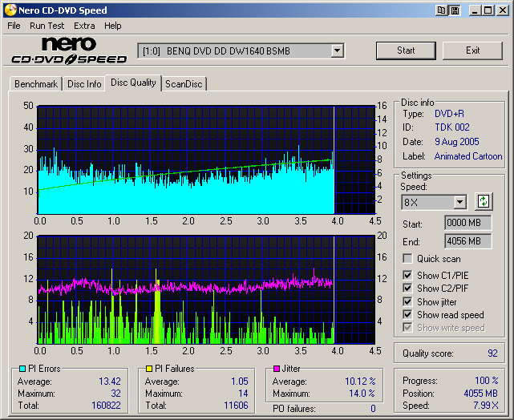This screenshot has height=420, width=514.
Task: Click the magenta Jitter legend square
Action: click(277, 369)
